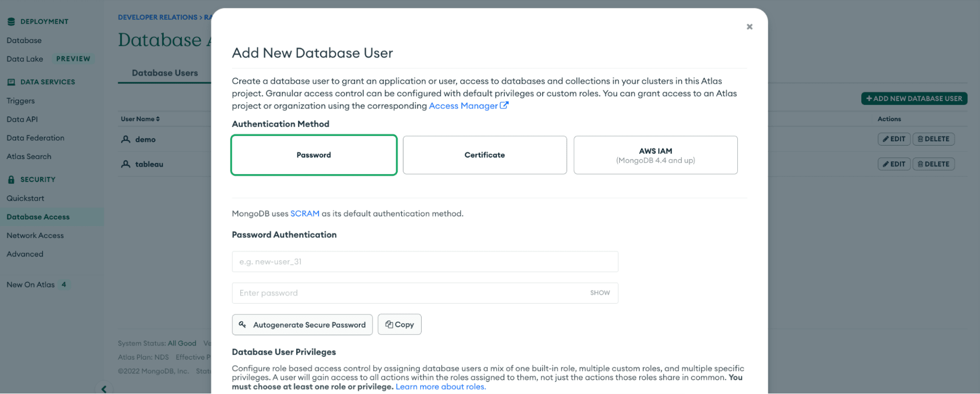Click the key icon for autogenerating password
Viewport: 980px width, 394px height.
coord(242,324)
